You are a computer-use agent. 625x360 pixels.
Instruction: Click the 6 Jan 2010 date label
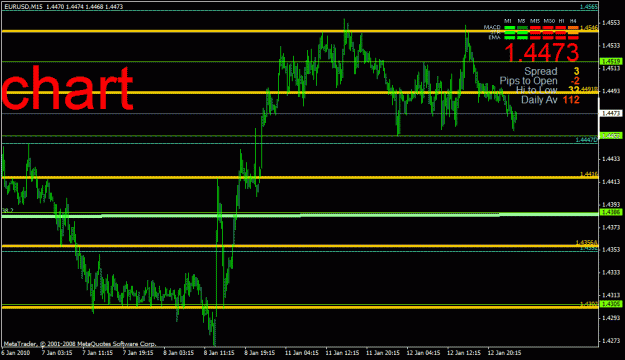click(x=16, y=353)
